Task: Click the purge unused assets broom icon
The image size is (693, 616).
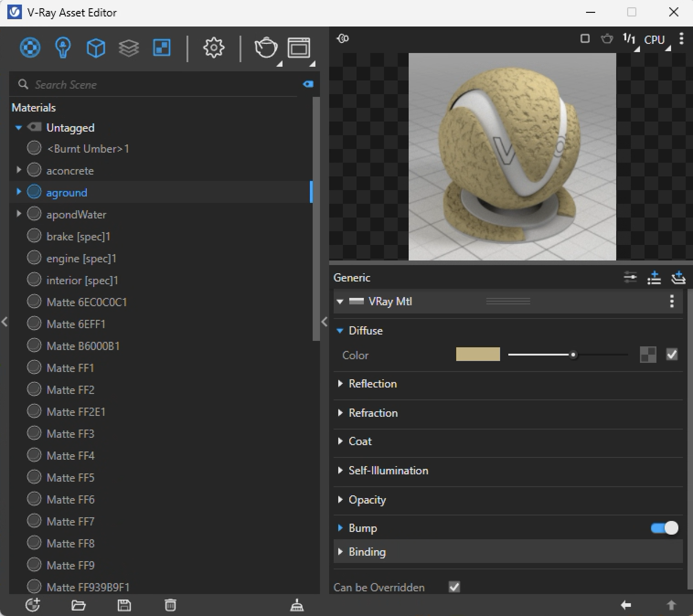Action: 297,605
